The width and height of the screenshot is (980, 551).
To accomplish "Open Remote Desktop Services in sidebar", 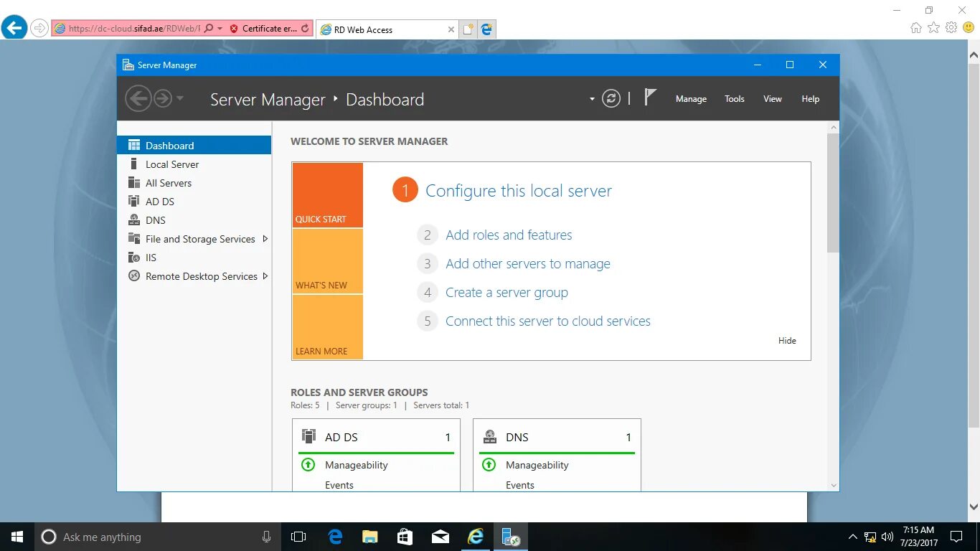I will [194, 276].
